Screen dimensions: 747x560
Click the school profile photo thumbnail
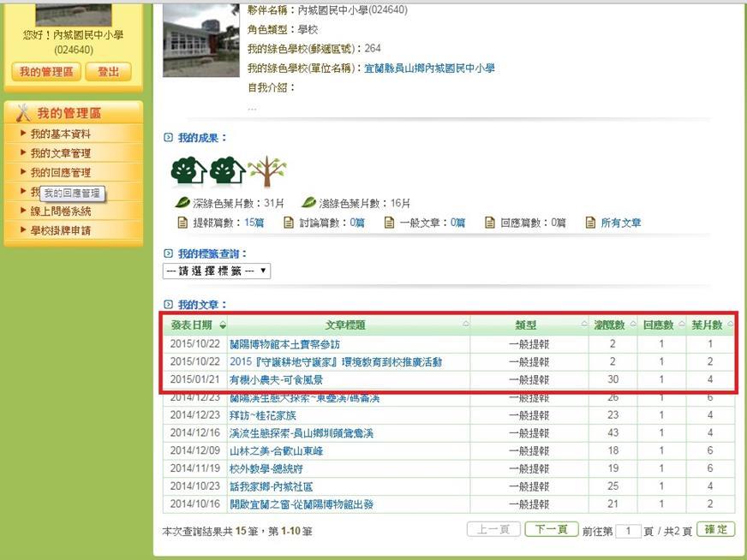(200, 39)
